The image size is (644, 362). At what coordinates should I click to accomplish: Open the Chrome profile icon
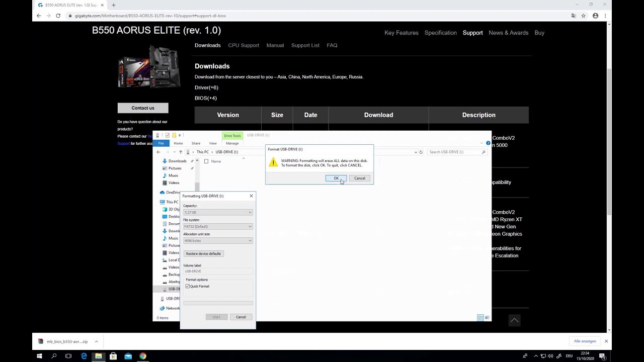596,16
